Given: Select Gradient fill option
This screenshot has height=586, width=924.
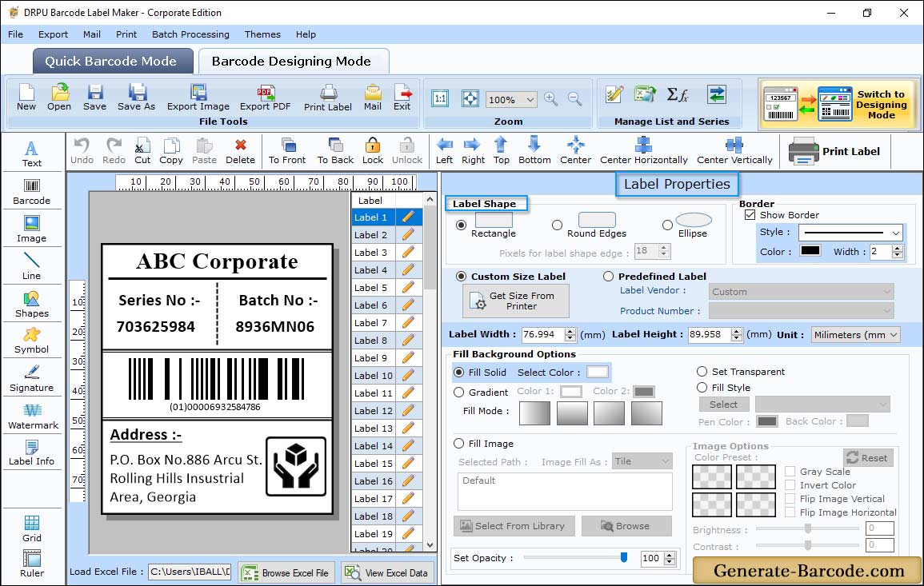Looking at the screenshot, I should tap(459, 393).
